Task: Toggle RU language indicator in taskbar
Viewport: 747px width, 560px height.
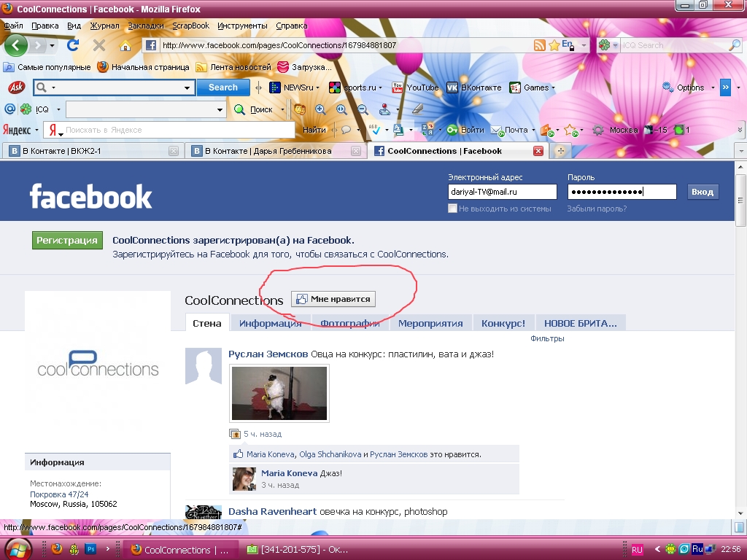Action: pyautogui.click(x=637, y=550)
